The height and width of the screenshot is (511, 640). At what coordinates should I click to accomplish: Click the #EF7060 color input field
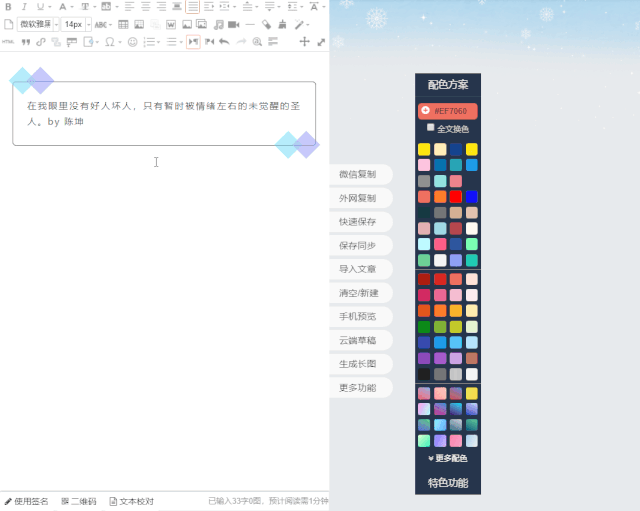pyautogui.click(x=448, y=111)
